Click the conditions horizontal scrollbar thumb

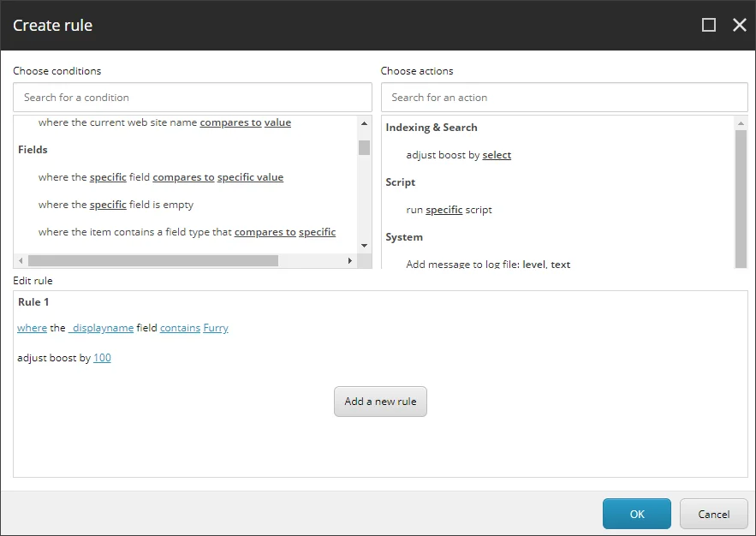point(153,261)
